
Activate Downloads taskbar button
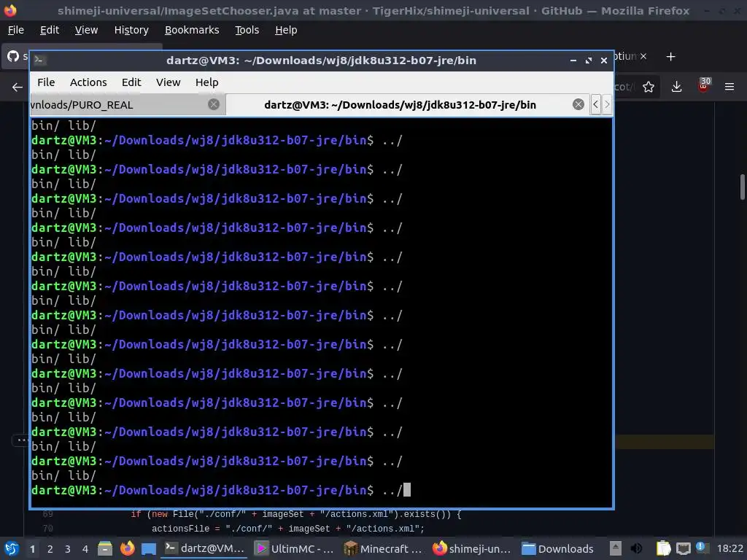[x=558, y=548]
